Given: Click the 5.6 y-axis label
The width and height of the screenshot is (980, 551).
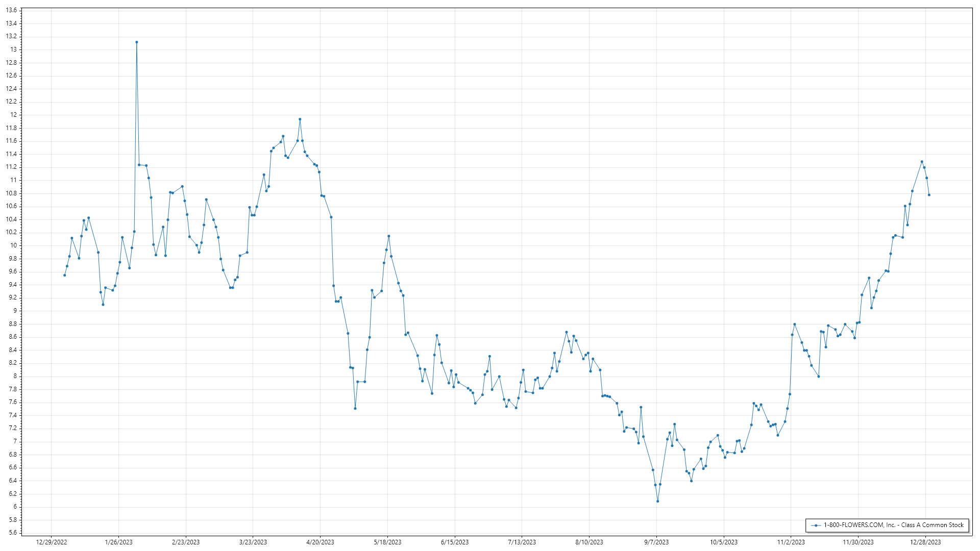Looking at the screenshot, I should tap(12, 533).
